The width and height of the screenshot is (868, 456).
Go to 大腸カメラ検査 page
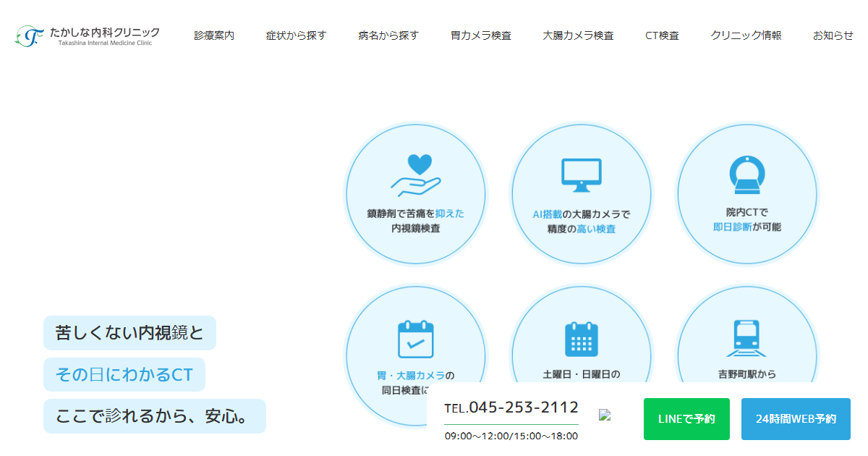579,35
